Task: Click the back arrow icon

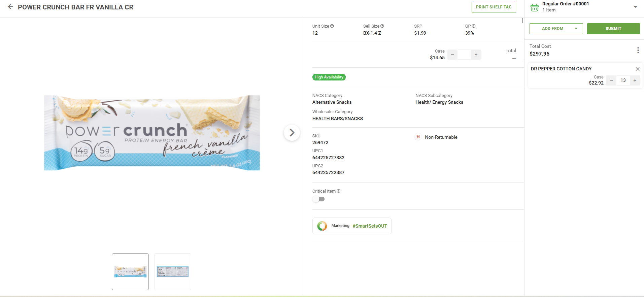Action: pyautogui.click(x=10, y=7)
